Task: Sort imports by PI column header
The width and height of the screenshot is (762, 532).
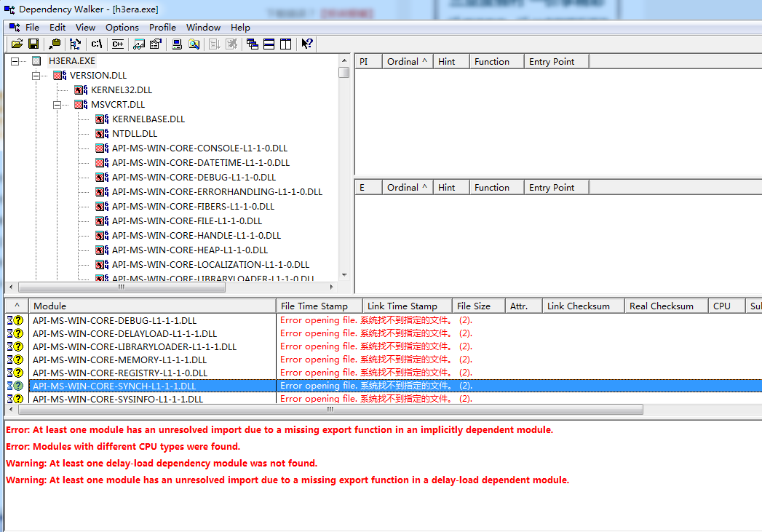Action: click(368, 62)
